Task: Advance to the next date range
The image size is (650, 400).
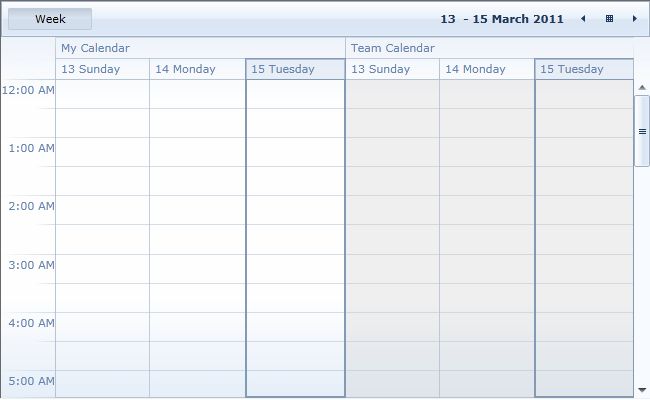Action: pyautogui.click(x=634, y=19)
